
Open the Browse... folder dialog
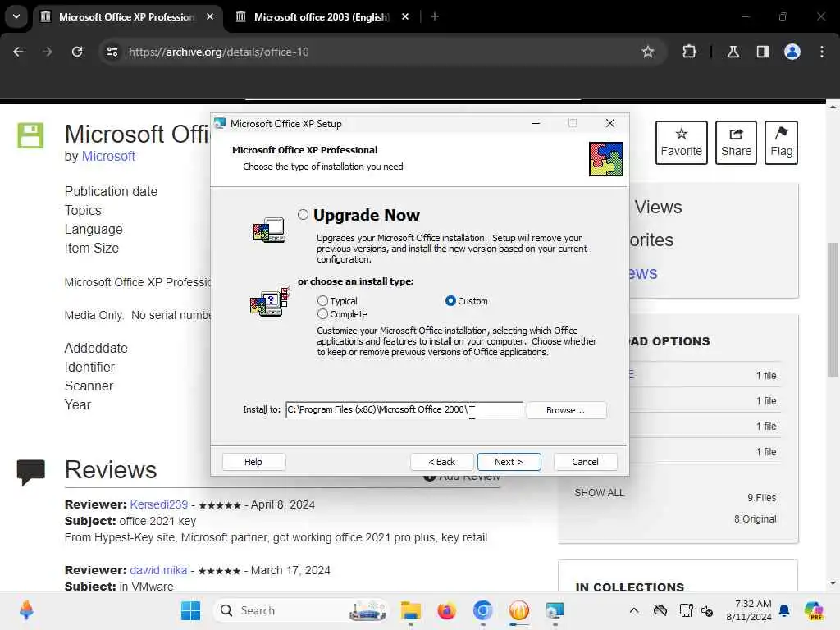tap(566, 410)
